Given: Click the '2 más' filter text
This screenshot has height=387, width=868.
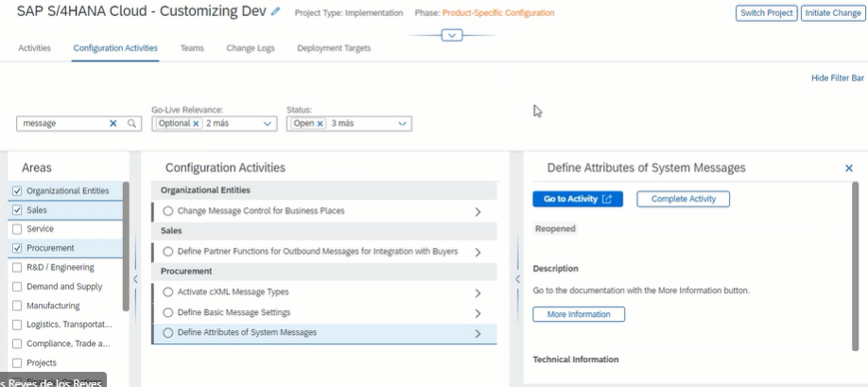Looking at the screenshot, I should [x=217, y=123].
